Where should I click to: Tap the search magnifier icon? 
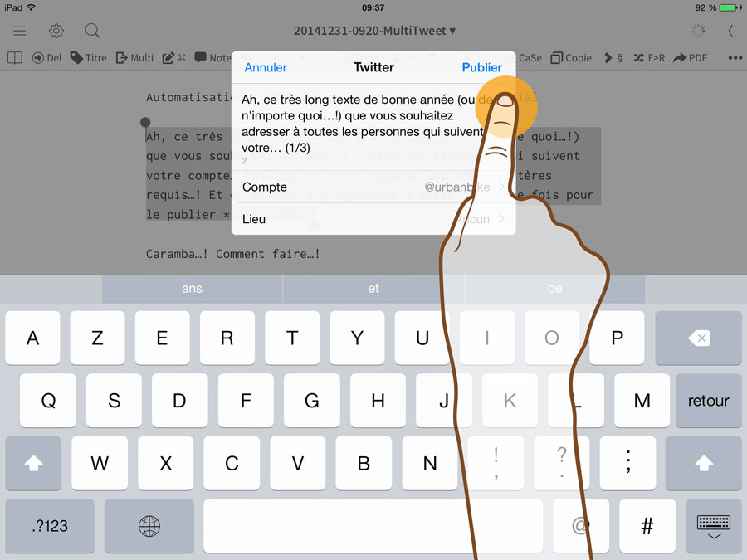click(92, 31)
